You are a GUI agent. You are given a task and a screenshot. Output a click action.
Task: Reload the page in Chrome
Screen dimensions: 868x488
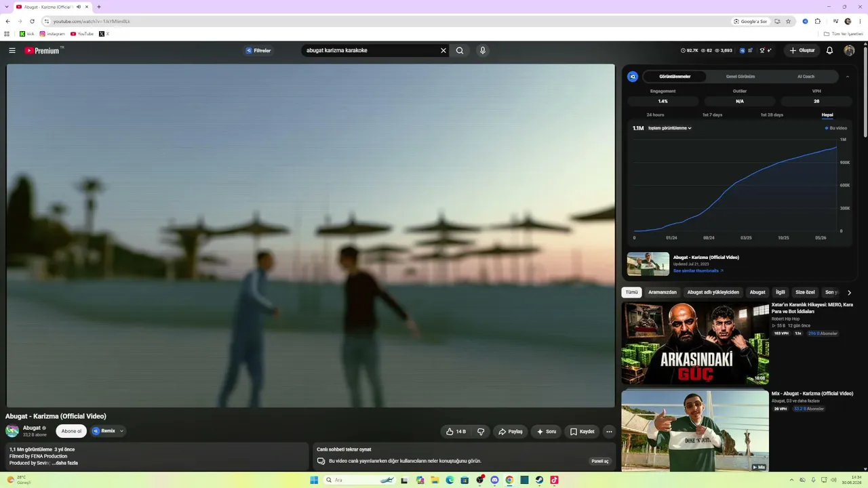click(x=32, y=21)
